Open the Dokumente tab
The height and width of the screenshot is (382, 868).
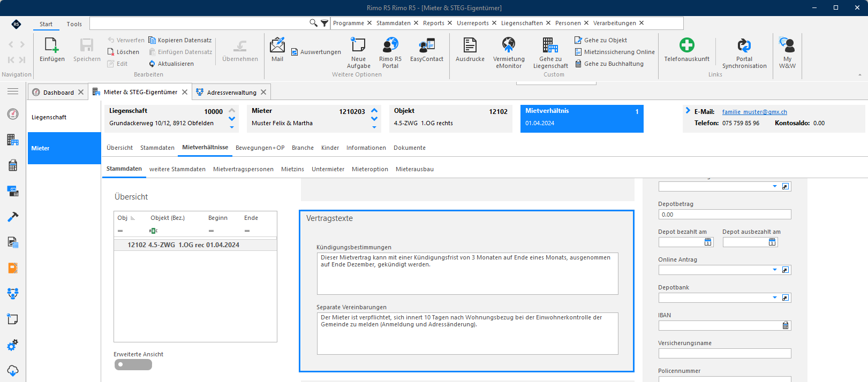pyautogui.click(x=410, y=148)
